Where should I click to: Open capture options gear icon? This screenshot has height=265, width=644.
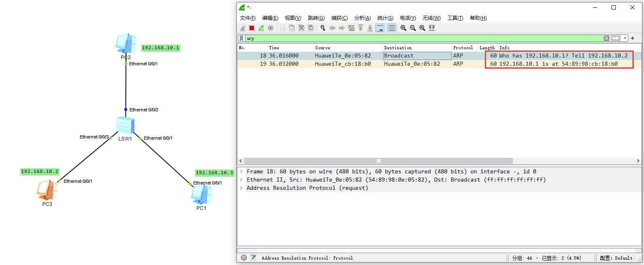[x=271, y=28]
